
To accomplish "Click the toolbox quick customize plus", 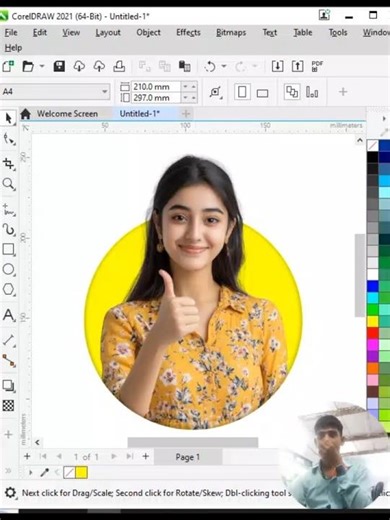I will pos(8,434).
